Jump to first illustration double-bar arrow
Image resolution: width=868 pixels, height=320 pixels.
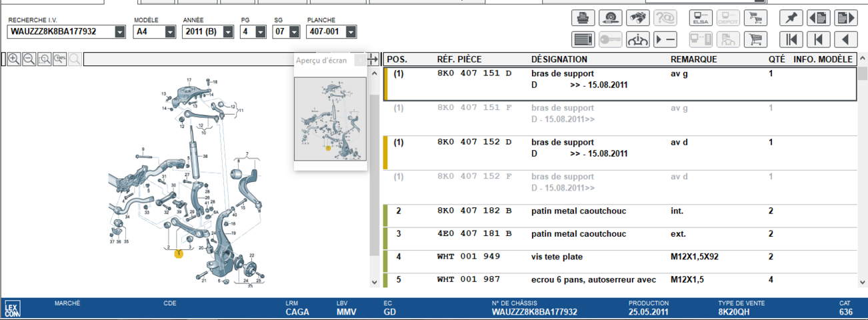tap(791, 39)
